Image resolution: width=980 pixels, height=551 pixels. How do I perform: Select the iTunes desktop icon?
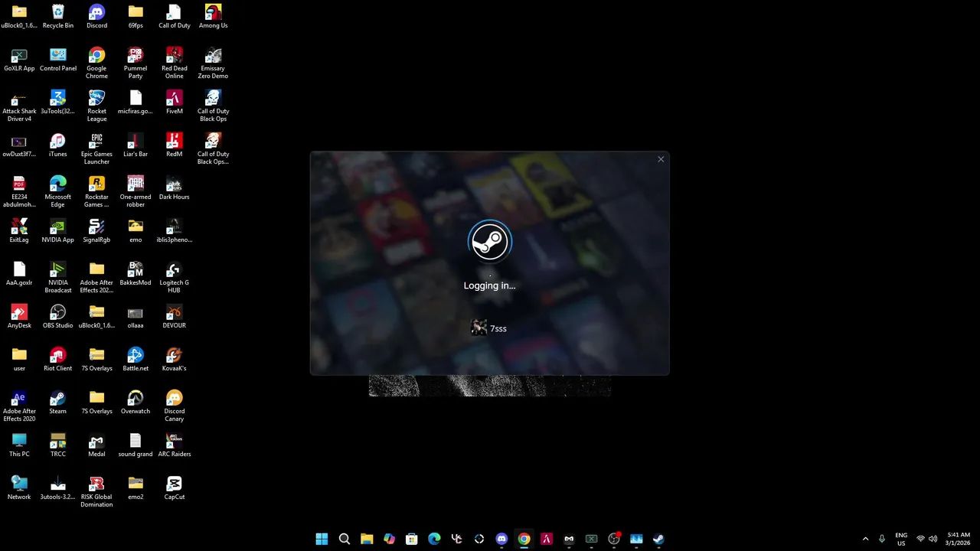[58, 145]
